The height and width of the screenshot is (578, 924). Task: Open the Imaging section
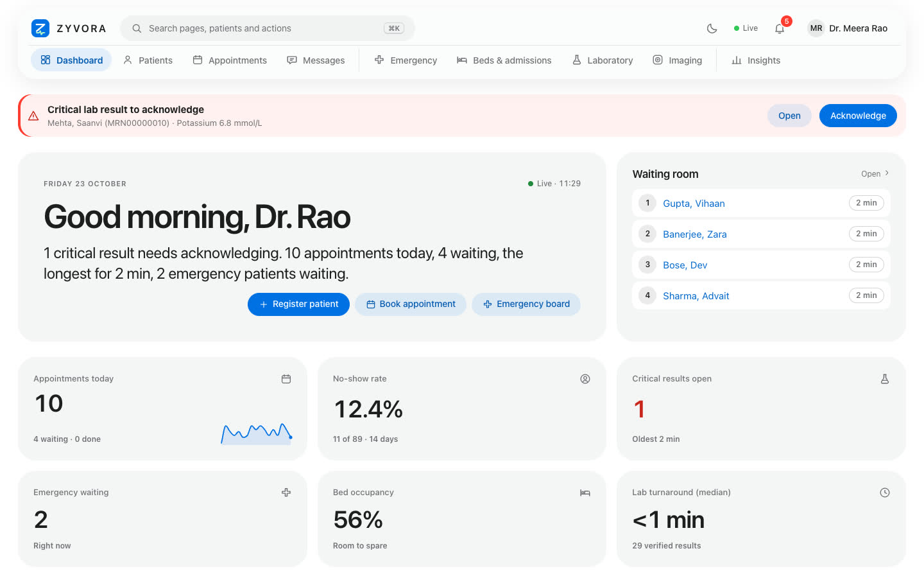coord(678,60)
